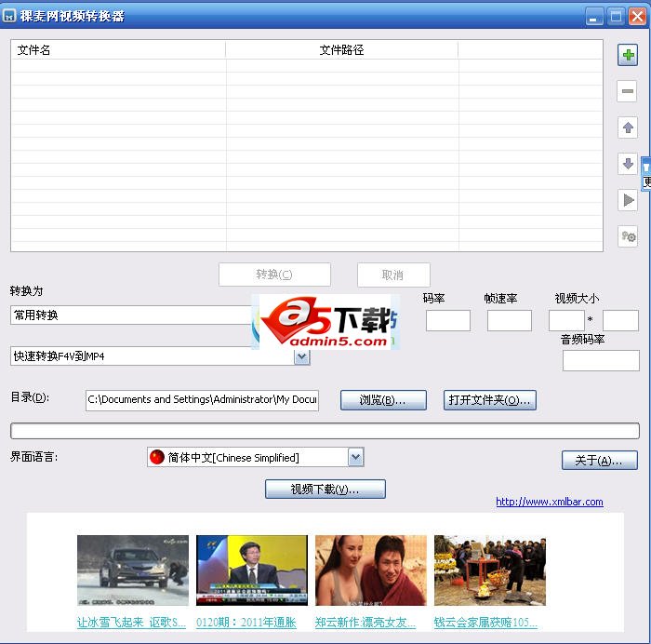Open the 让冰雪飞起来 video link
Screen dimensions: 651x644
pyautogui.click(x=131, y=623)
